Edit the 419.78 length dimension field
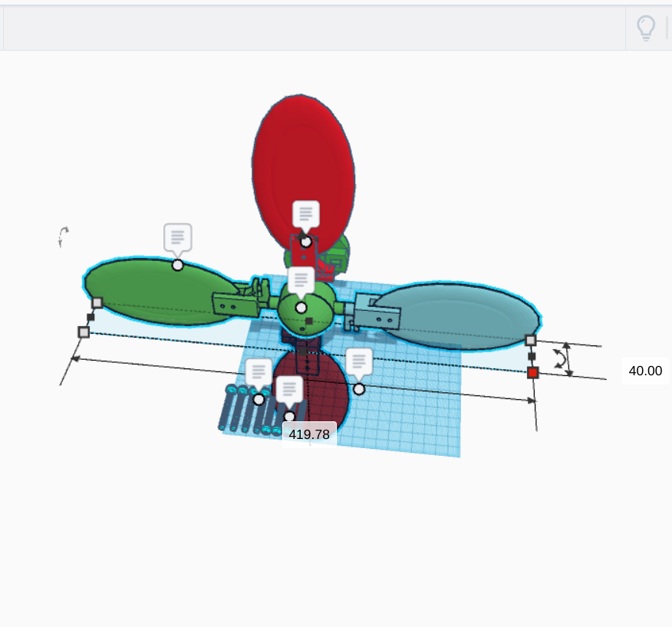 (309, 434)
